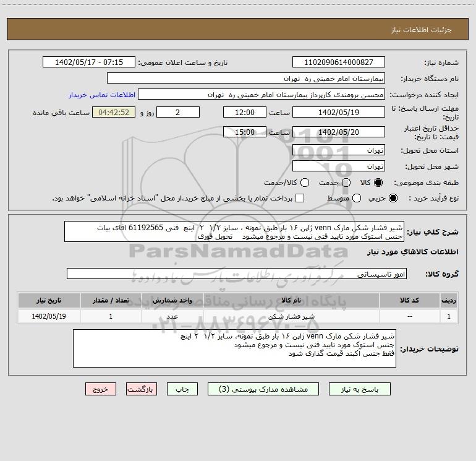The image size is (476, 461).
Task: Click the اطلاعات کالاهای مورد نیاز heading
Action: [x=413, y=252]
